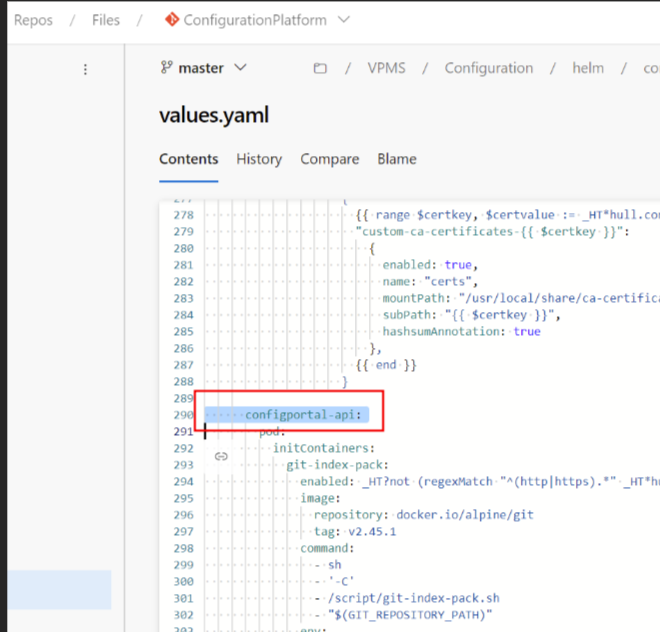
Task: Click the root folder icon in path
Action: point(320,69)
